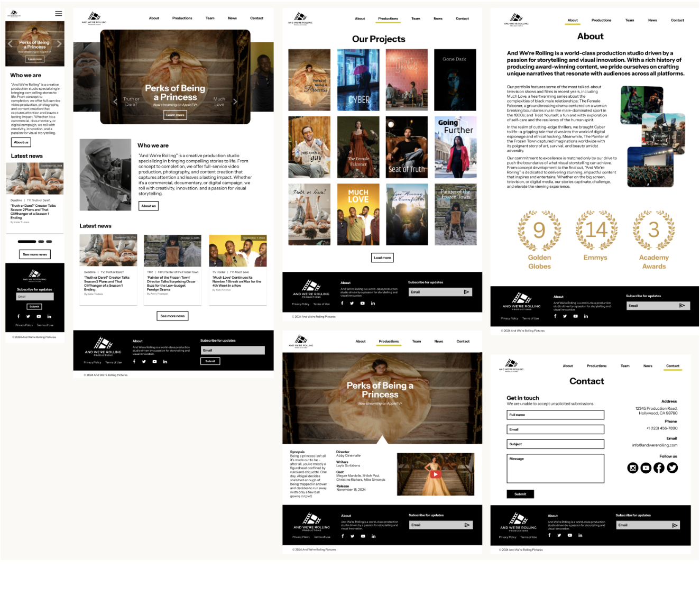Click Twitter icon in About page footer
The width and height of the screenshot is (700, 605).
pyautogui.click(x=565, y=316)
